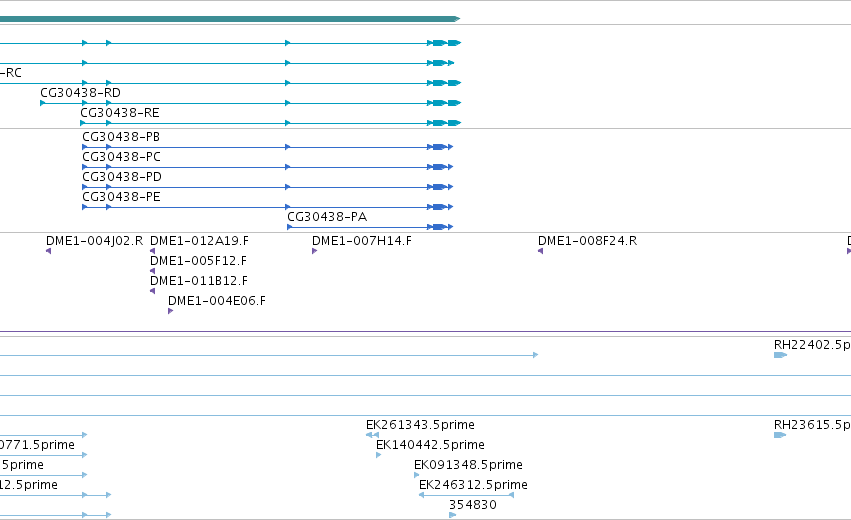This screenshot has width=851, height=520.
Task: Click purple arrow marker under DME1-007H14.F
Action: 314,251
